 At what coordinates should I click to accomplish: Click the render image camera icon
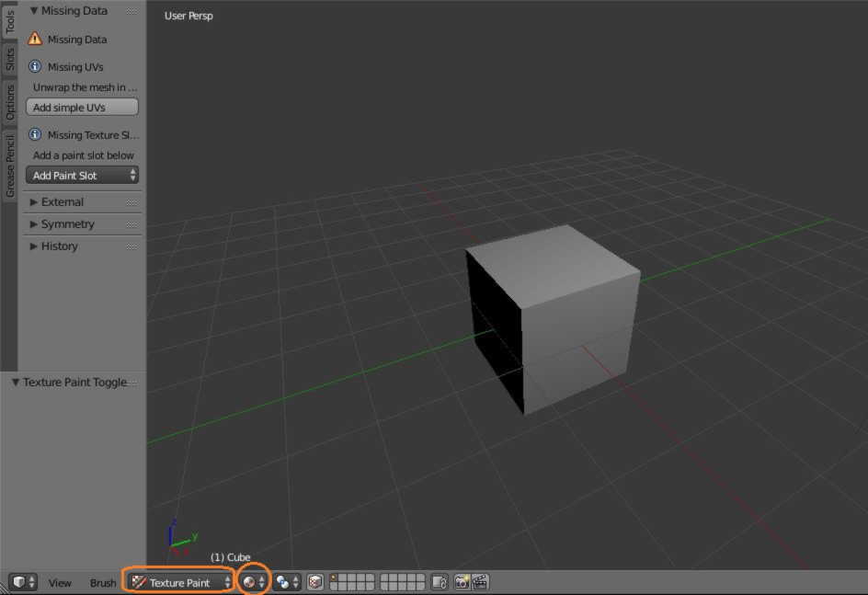(462, 582)
